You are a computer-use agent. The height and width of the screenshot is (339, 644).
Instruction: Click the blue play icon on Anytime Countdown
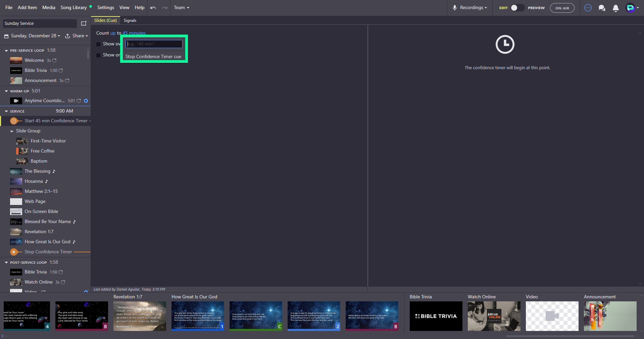[x=86, y=101]
